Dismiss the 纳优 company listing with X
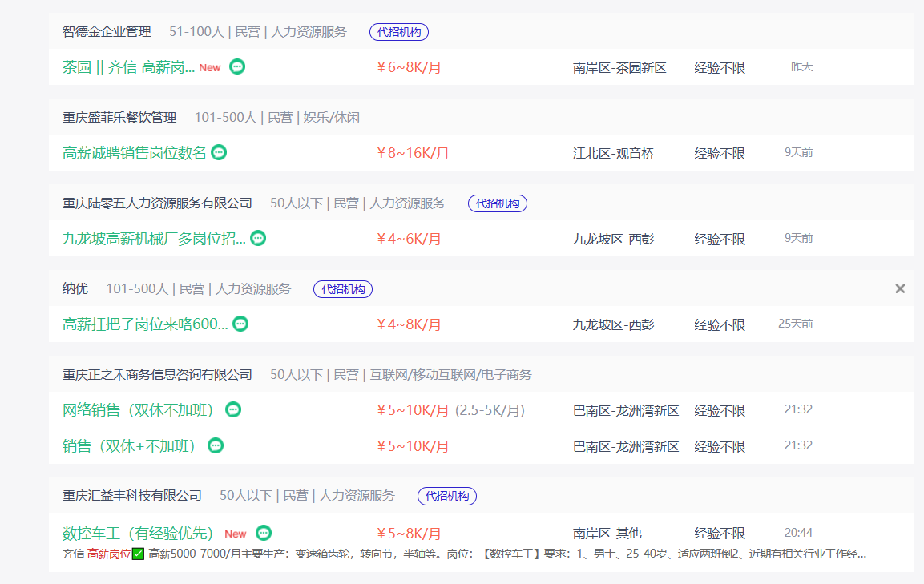Viewport: 924px width, 584px height. (x=900, y=288)
